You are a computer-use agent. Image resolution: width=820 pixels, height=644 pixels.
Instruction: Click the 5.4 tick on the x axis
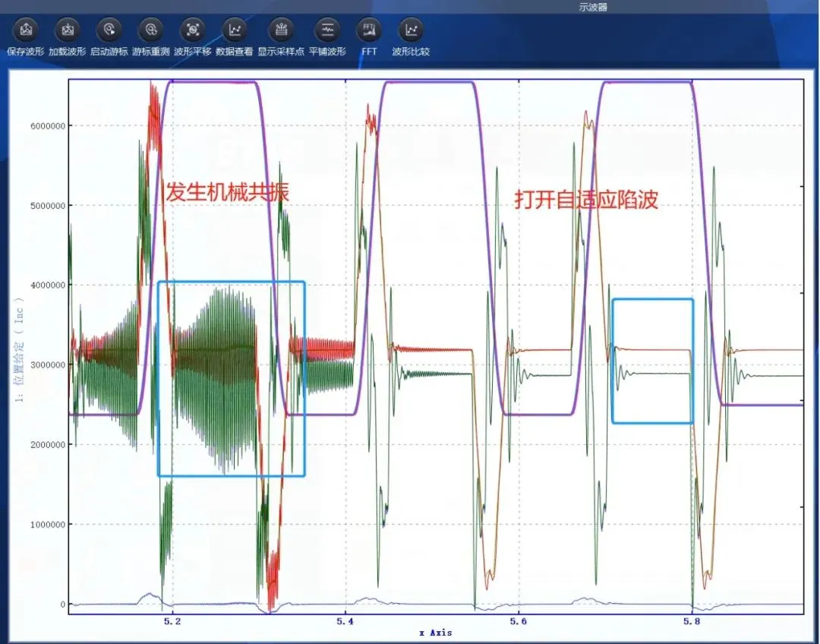coord(345,620)
